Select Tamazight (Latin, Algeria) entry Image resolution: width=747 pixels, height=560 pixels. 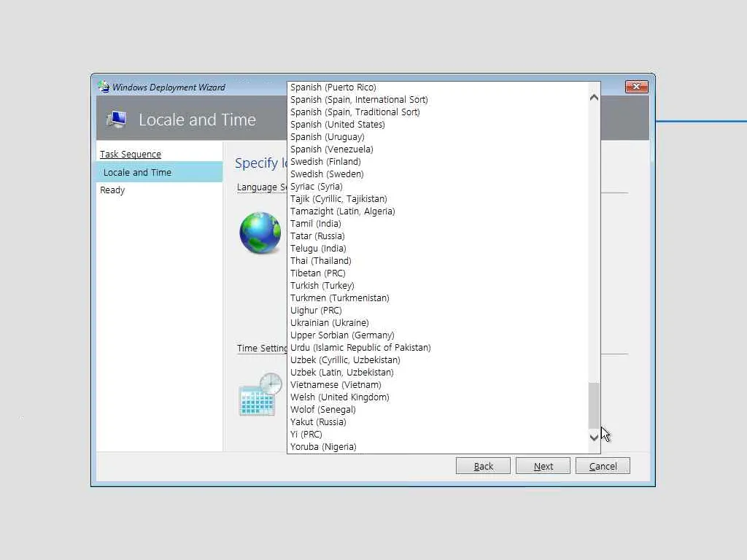click(438, 211)
